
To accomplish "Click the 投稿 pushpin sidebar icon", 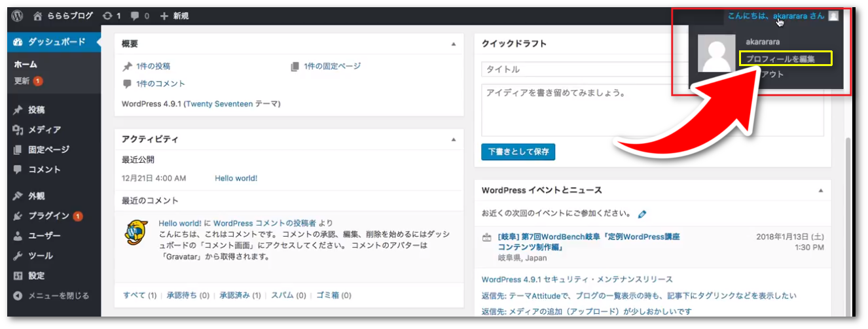I will tap(18, 110).
